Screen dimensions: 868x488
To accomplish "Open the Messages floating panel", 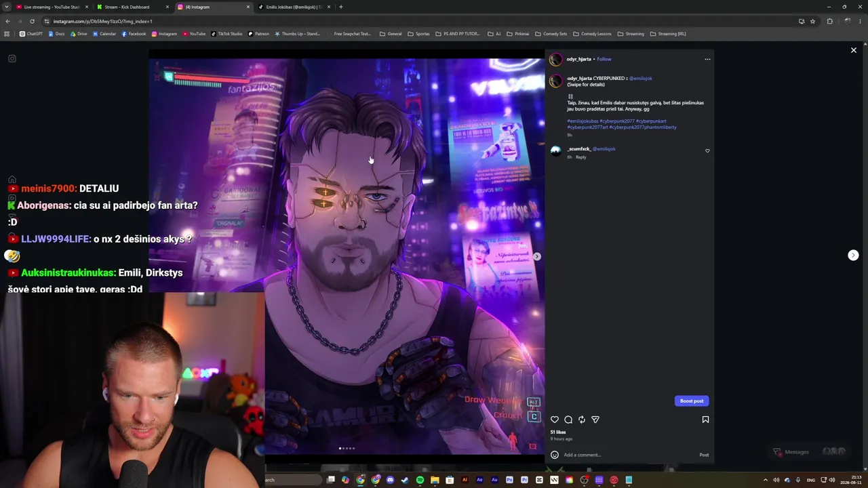I will click(811, 452).
